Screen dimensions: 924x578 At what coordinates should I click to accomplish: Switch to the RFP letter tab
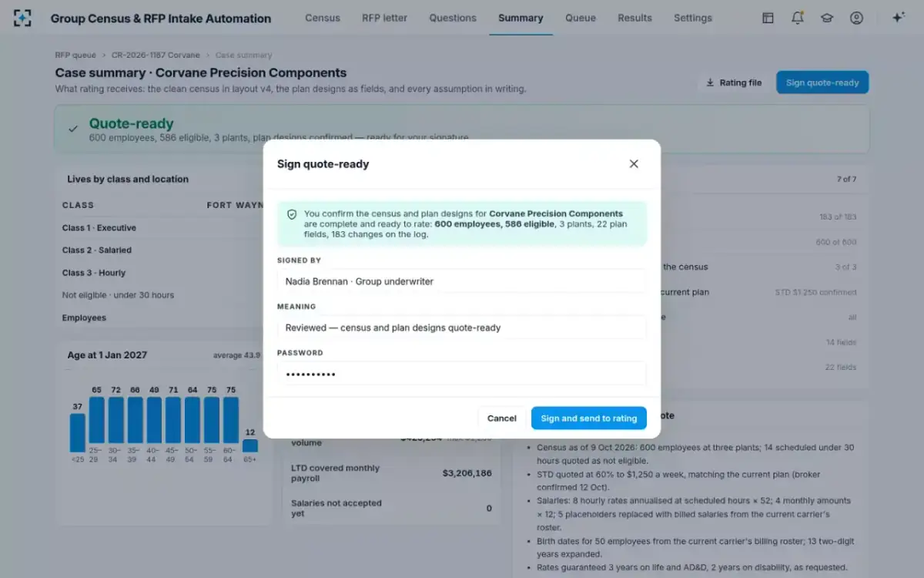pos(385,18)
